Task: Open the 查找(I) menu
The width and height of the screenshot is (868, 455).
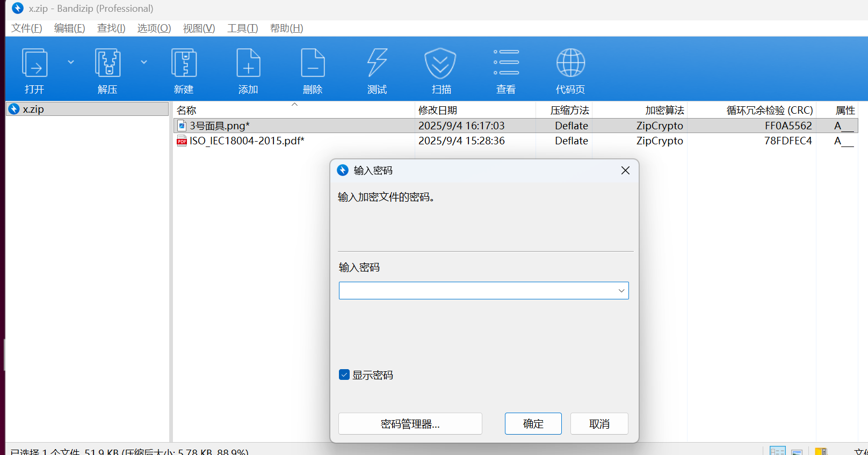Action: 111,28
